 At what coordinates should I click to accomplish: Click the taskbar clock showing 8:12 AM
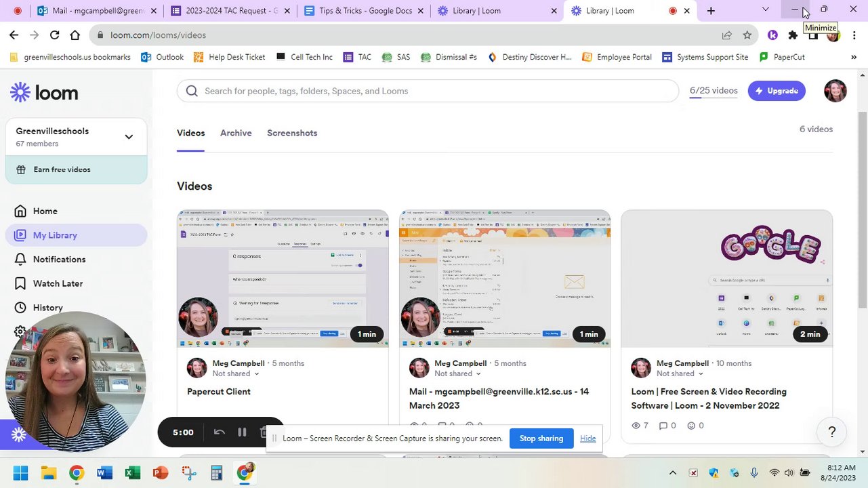click(x=840, y=472)
